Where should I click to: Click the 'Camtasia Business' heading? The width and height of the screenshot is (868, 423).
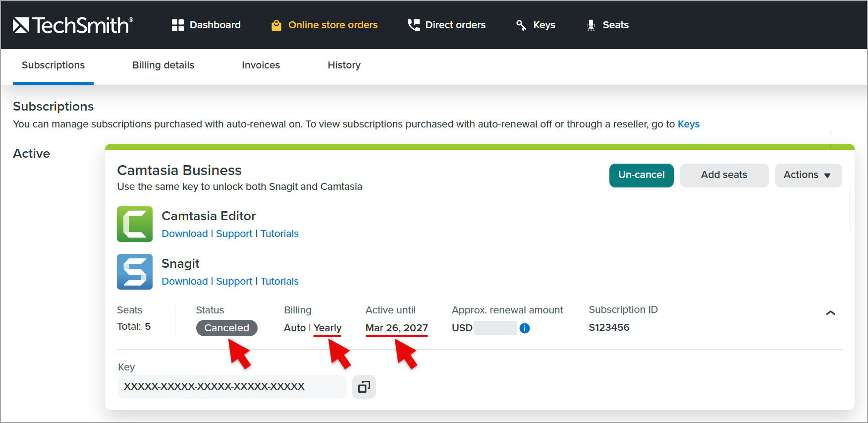coord(179,171)
